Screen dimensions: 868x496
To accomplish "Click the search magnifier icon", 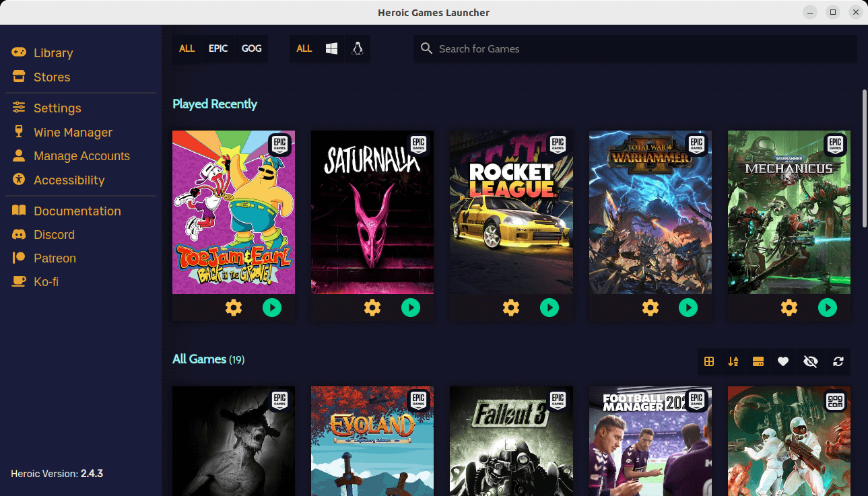I will (x=426, y=48).
